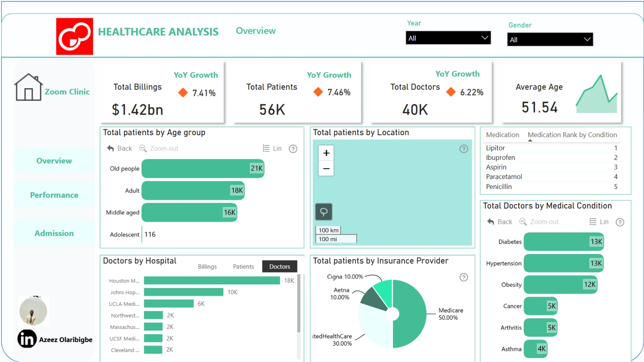
Task: Activate the lasso selection tool on map
Action: tap(324, 212)
